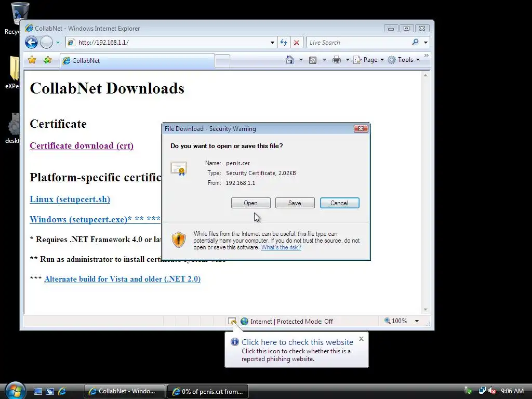Click the Protected Mode: Off status text
This screenshot has width=532, height=399.
coord(304,321)
